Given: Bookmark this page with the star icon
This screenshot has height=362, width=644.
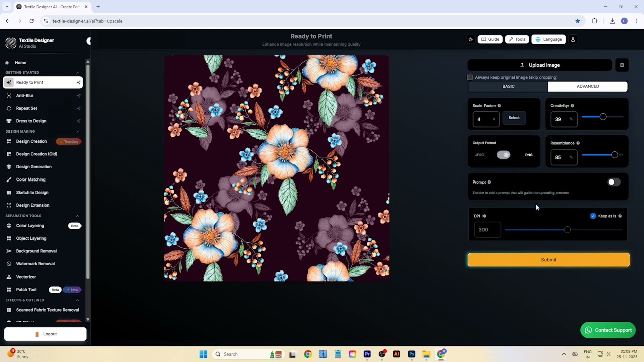Looking at the screenshot, I should pos(578,21).
